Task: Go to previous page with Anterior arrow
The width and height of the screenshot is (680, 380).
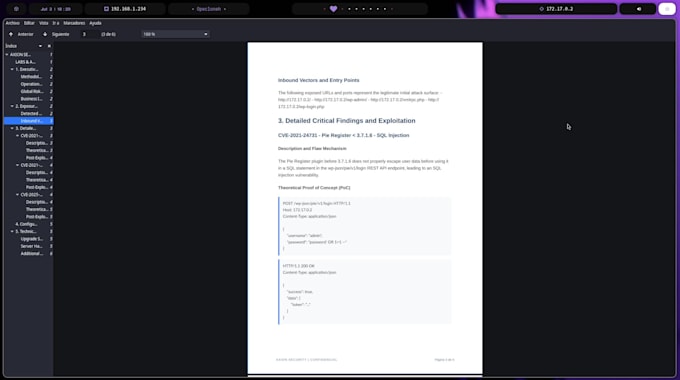Action: click(11, 34)
